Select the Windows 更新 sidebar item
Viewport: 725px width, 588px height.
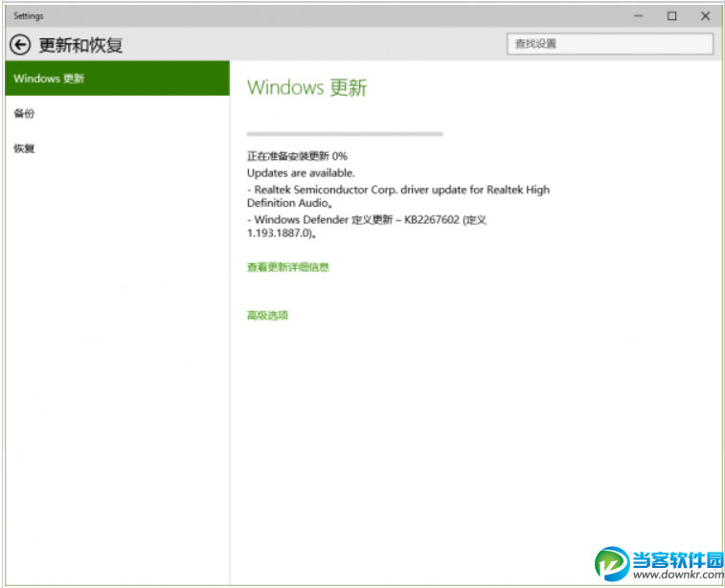(118, 79)
